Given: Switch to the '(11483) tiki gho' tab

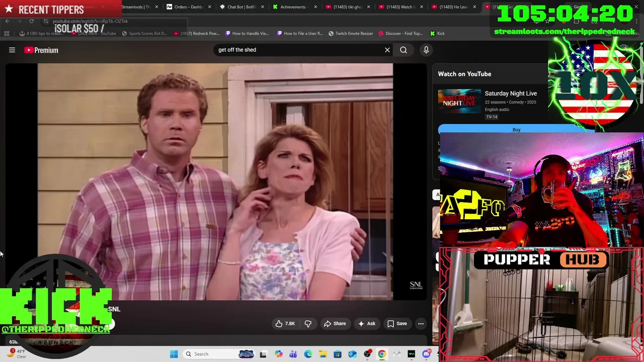Looking at the screenshot, I should coord(347,7).
